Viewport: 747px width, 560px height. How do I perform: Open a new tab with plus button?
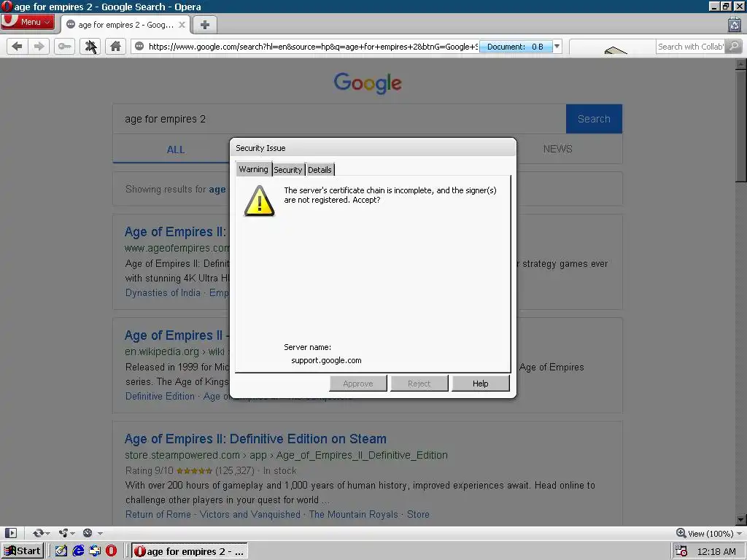[205, 25]
